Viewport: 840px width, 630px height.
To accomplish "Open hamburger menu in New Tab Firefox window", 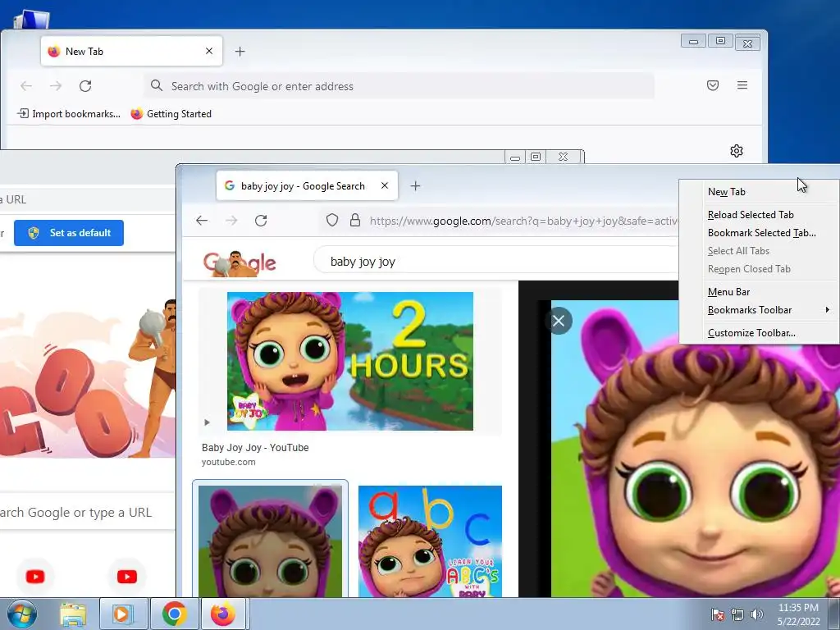I will (742, 85).
